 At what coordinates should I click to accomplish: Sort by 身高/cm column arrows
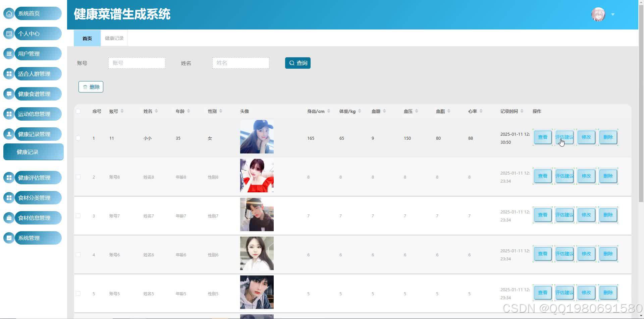click(x=329, y=111)
